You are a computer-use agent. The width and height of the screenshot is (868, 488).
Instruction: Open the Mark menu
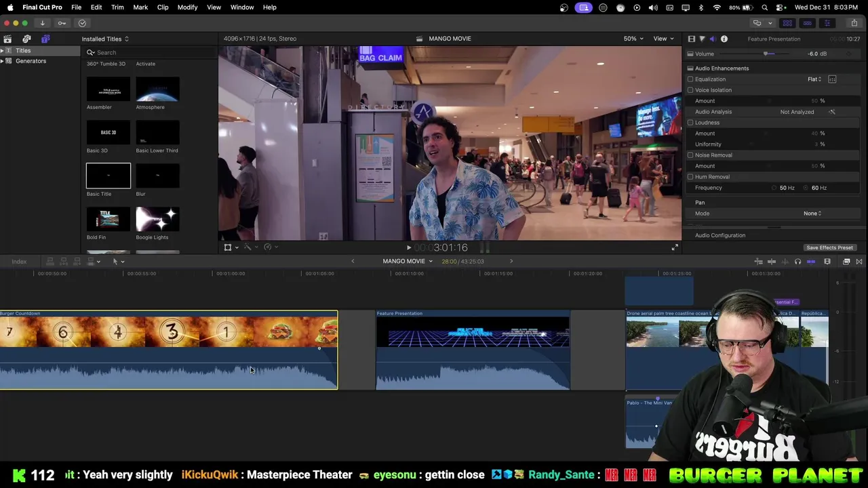(x=140, y=7)
